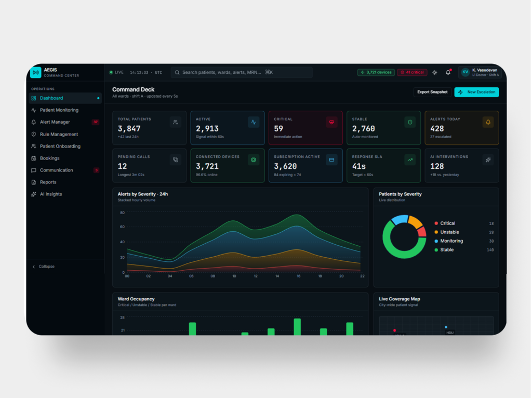Click the Pending Calls phone icon
Screen dimensions: 532x398
coord(176,160)
